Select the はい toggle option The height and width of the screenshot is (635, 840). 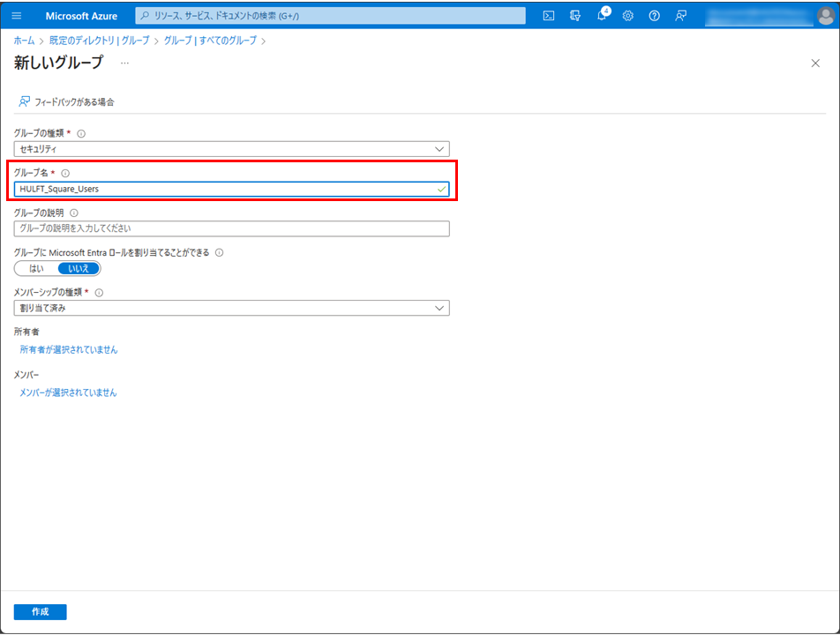pos(36,268)
